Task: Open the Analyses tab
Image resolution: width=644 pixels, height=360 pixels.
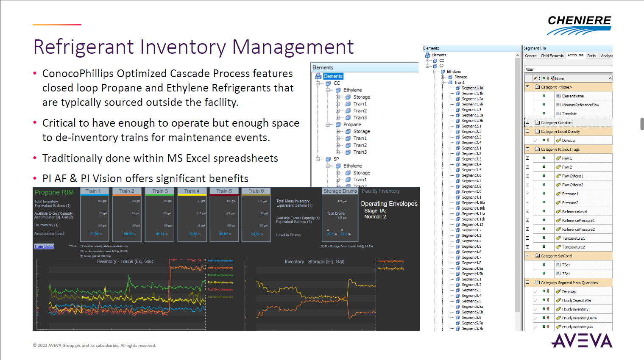Action: [x=606, y=56]
